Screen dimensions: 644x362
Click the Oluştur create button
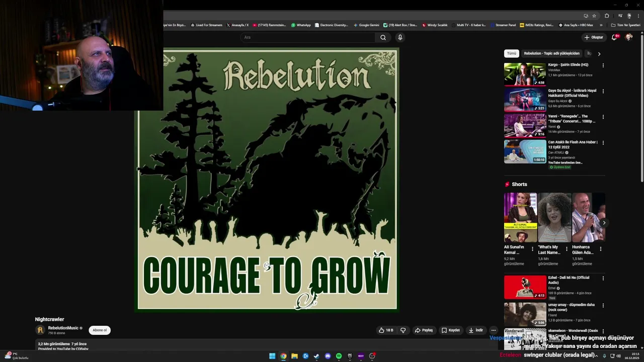point(594,37)
